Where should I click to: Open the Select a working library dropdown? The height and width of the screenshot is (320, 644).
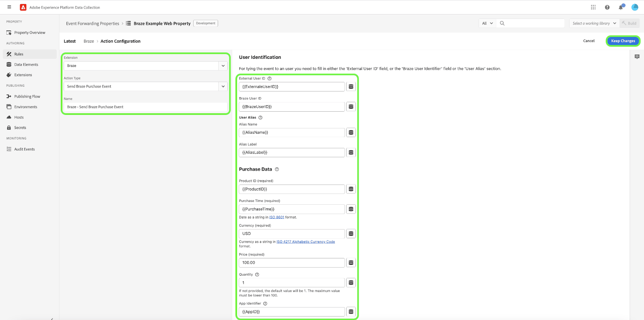pyautogui.click(x=594, y=23)
